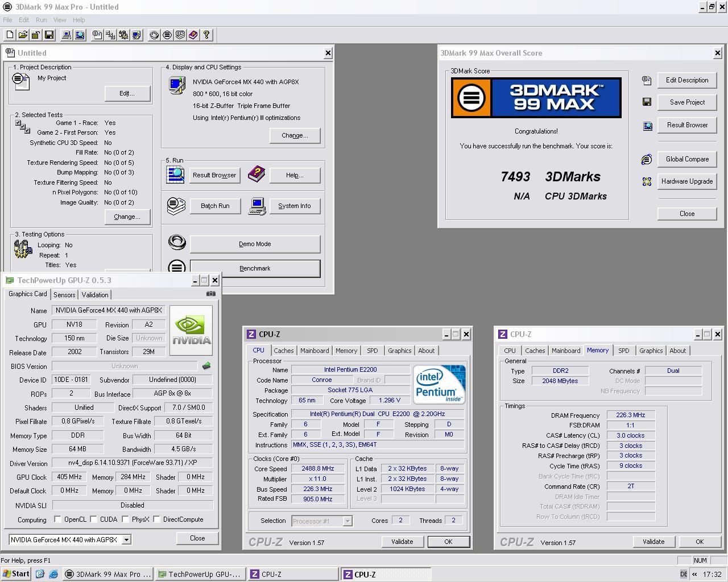Open SPD tab in CPU-Z Memory window
This screenshot has width=728, height=582.
(624, 351)
